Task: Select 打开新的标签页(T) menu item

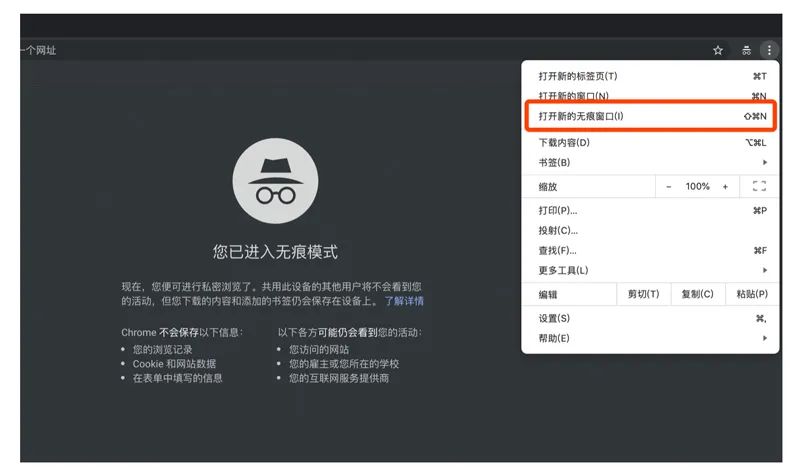Action: click(650, 76)
